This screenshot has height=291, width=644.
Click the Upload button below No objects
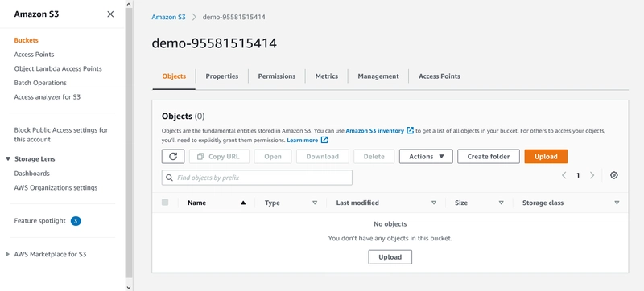[x=390, y=257]
